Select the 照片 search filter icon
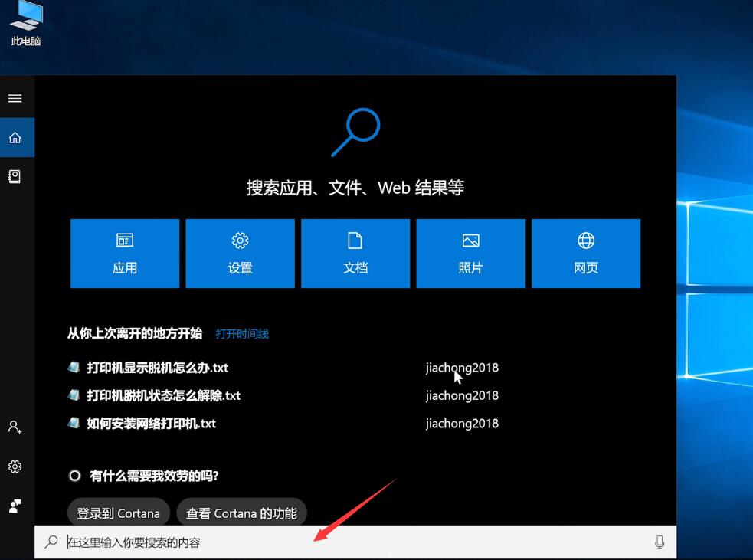753x560 pixels. pos(470,253)
